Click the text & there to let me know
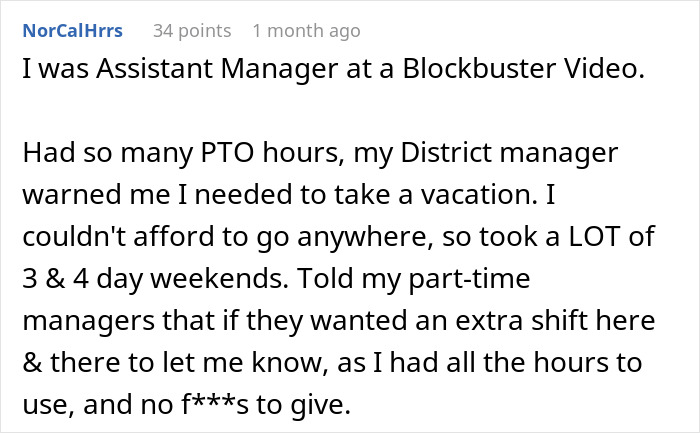 172,362
